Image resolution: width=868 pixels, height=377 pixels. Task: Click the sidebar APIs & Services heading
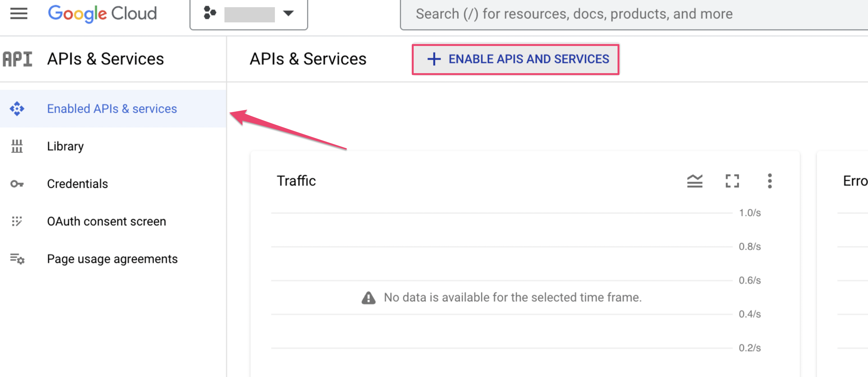(105, 59)
